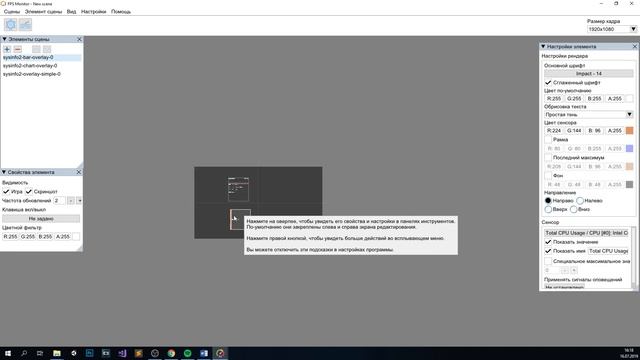Open Sublime Text from the taskbar

coord(138,353)
